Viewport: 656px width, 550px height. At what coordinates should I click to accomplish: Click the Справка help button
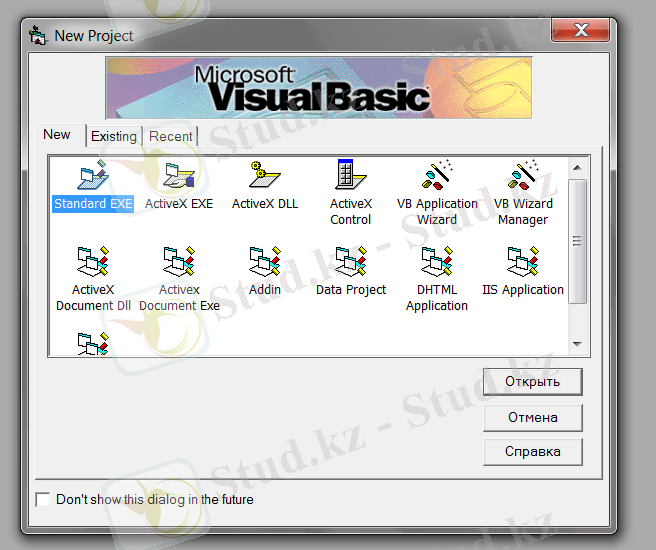tap(533, 452)
